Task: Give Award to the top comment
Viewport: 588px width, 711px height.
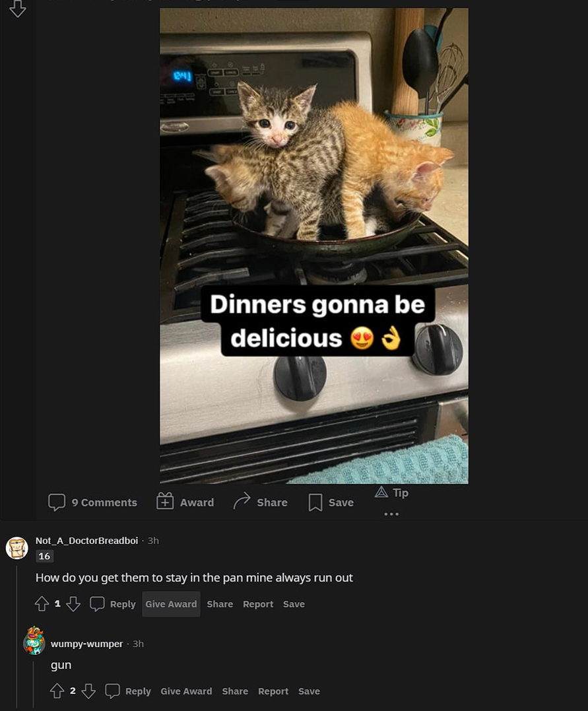Action: pos(170,603)
